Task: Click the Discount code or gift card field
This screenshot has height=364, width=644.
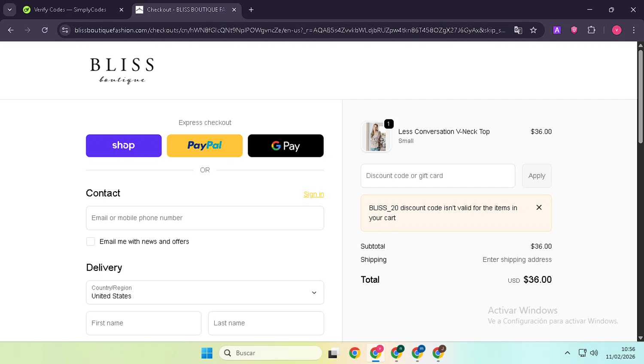Action: [438, 176]
